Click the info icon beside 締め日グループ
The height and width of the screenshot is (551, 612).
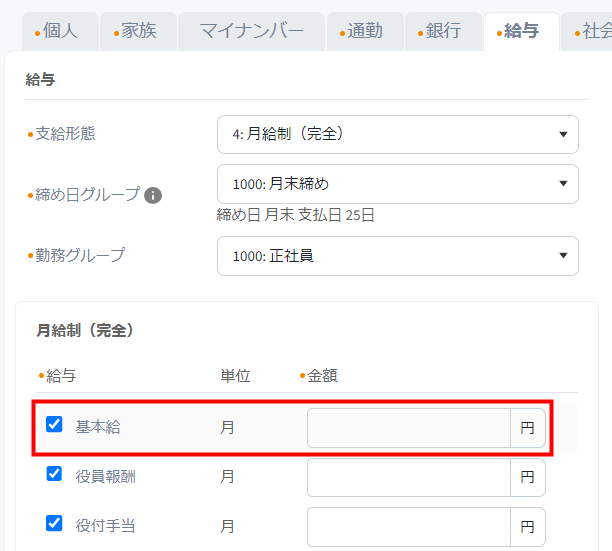[153, 195]
